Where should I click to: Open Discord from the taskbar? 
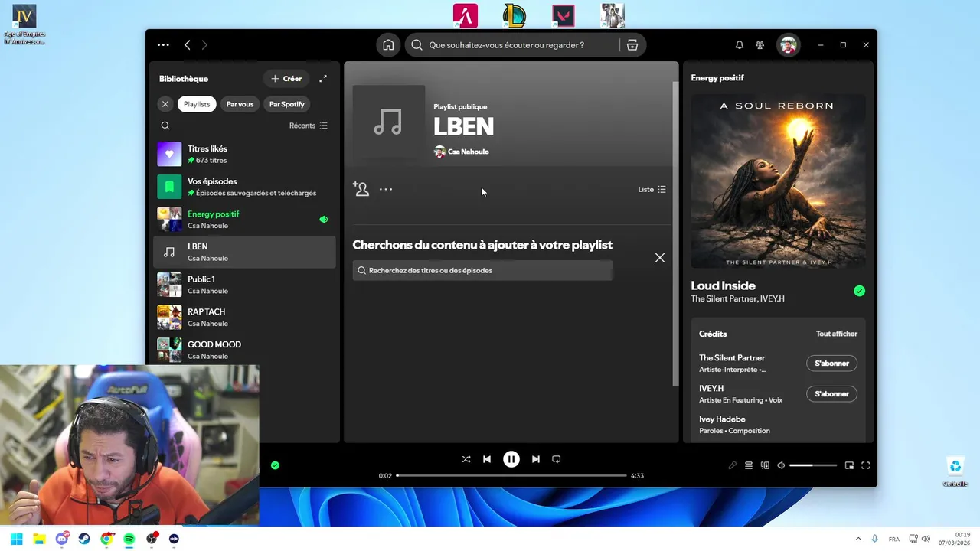[x=62, y=539]
